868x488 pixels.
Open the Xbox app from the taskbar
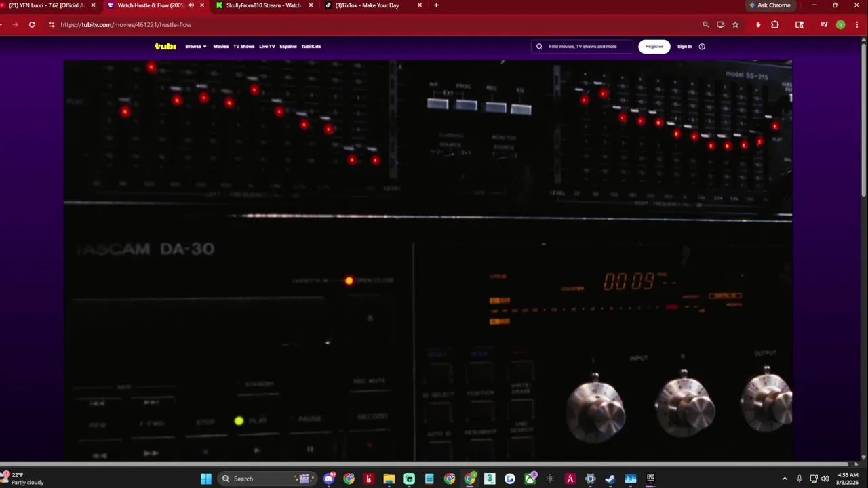530,479
